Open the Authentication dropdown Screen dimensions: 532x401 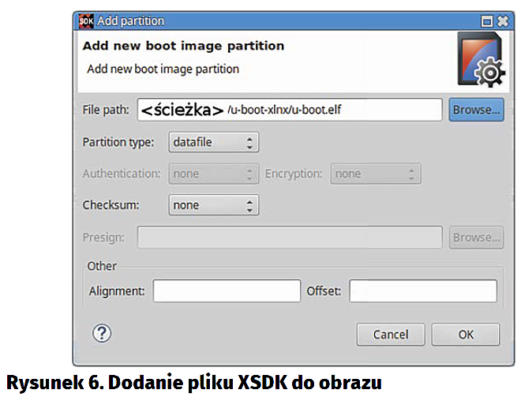(x=214, y=174)
